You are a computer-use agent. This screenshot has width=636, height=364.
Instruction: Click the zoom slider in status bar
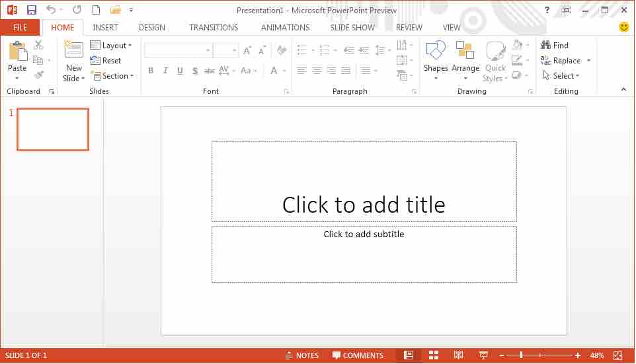[539, 355]
